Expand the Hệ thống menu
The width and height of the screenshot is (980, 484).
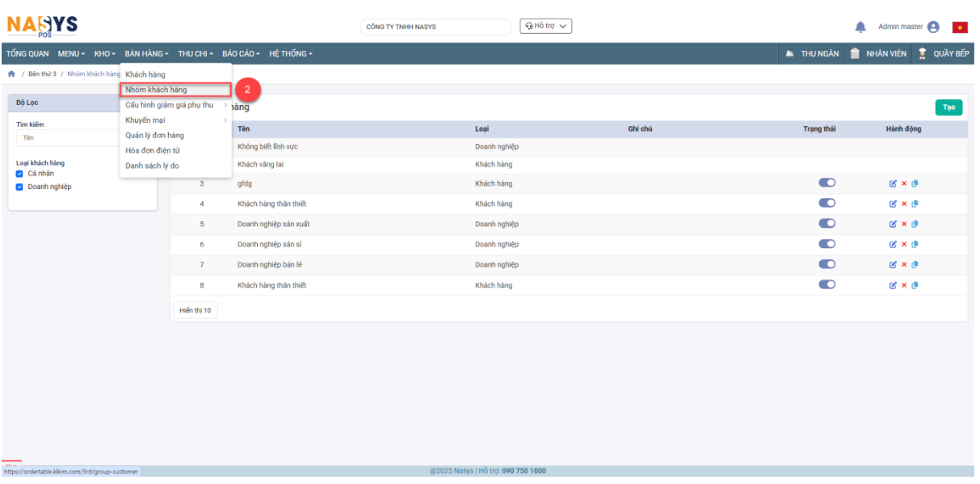coord(290,53)
